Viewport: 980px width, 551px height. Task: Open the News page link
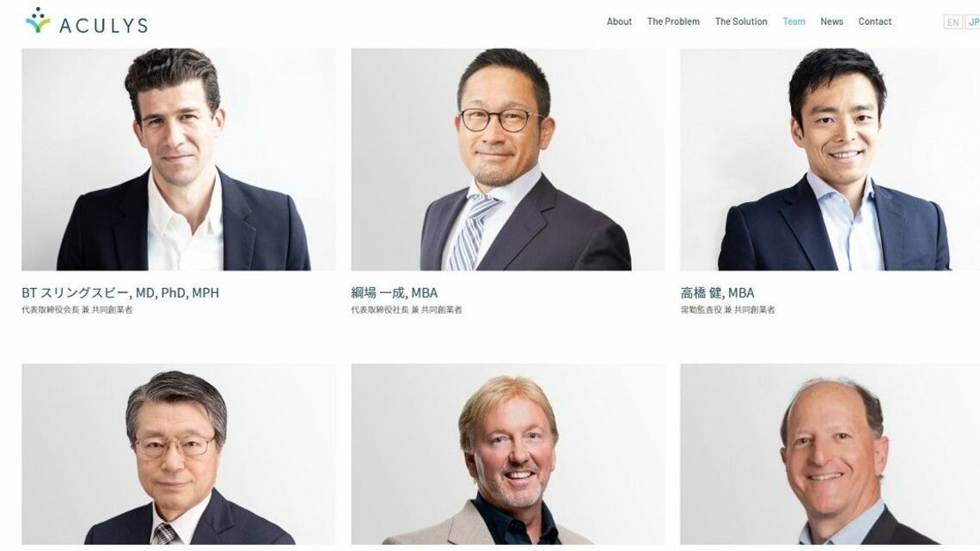(831, 21)
